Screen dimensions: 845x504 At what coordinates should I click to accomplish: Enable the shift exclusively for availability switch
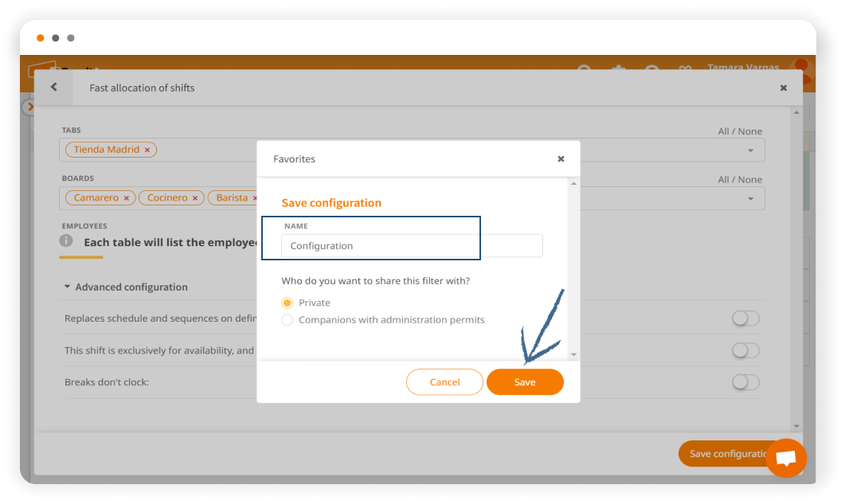tap(745, 350)
